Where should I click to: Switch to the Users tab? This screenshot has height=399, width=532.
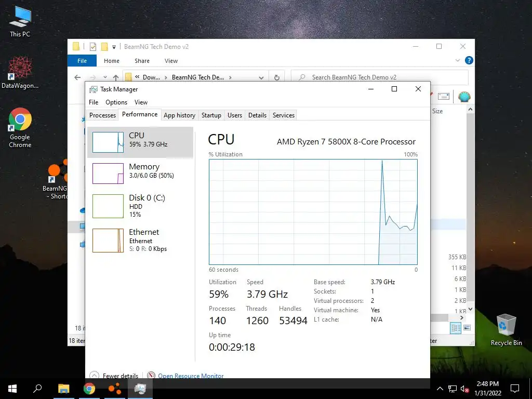pos(235,115)
